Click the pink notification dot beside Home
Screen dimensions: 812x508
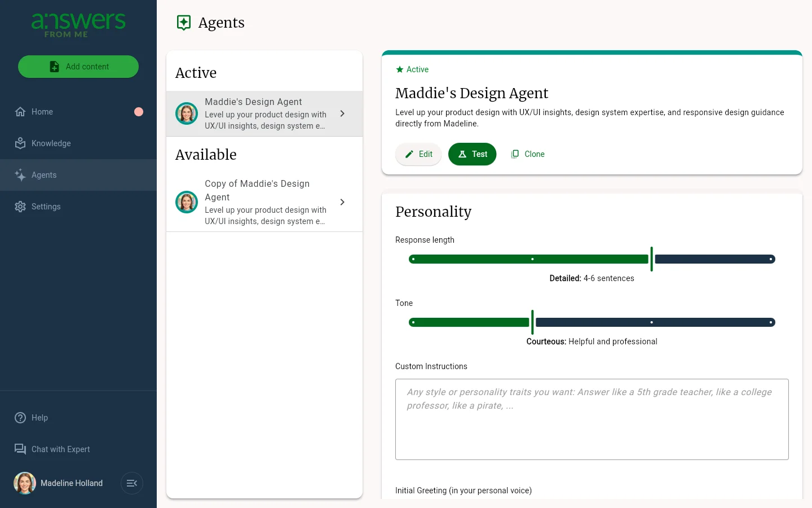point(139,112)
